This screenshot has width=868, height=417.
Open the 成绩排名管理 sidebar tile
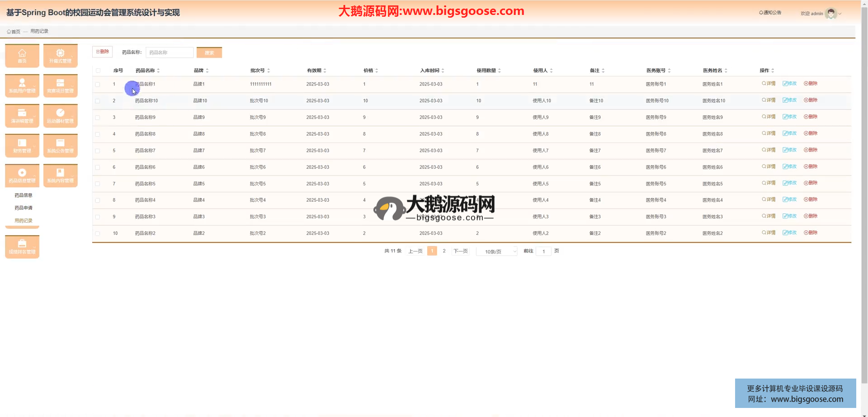[22, 246]
